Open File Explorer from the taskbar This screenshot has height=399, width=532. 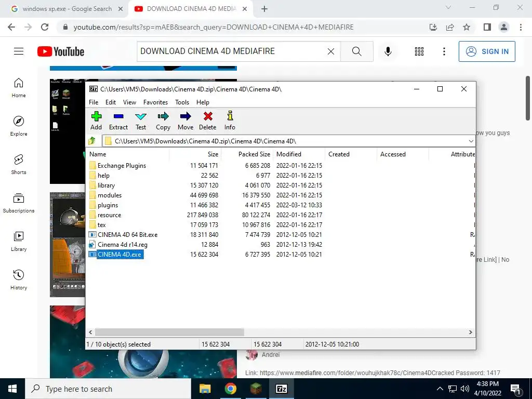click(205, 389)
